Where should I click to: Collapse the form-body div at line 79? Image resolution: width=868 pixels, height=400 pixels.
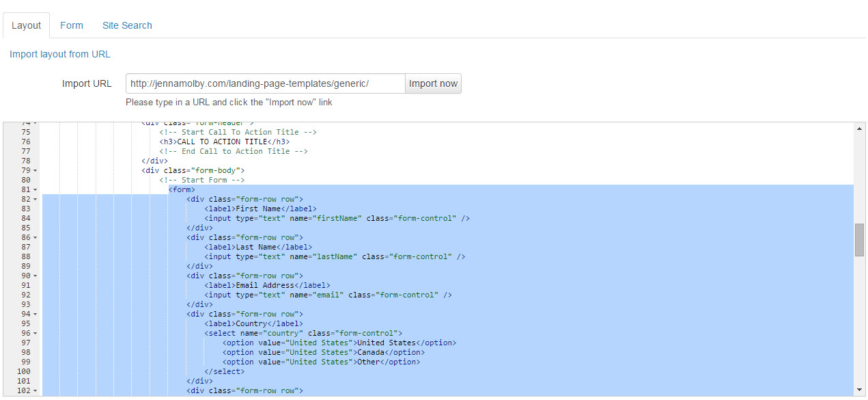pyautogui.click(x=35, y=170)
